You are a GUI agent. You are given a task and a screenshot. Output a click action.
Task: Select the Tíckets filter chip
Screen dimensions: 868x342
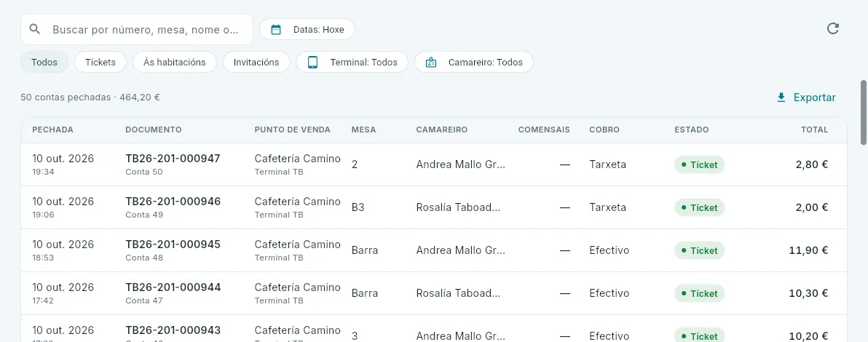pyautogui.click(x=100, y=62)
